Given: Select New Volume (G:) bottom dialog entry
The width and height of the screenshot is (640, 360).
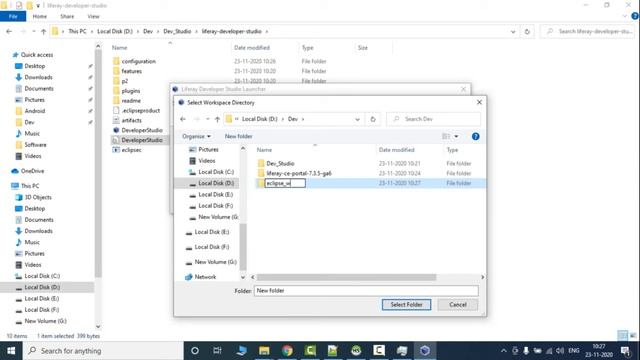Looking at the screenshot, I should pos(216,262).
